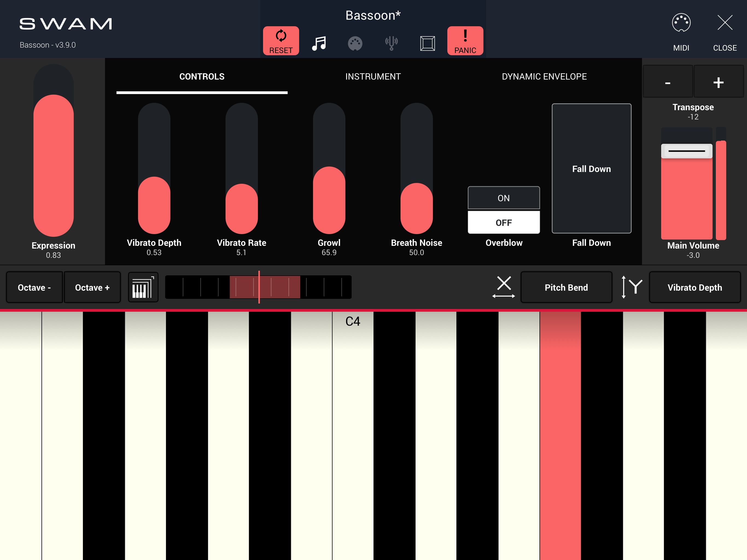Click the RESET button
Image resolution: width=747 pixels, height=560 pixels.
point(281,40)
